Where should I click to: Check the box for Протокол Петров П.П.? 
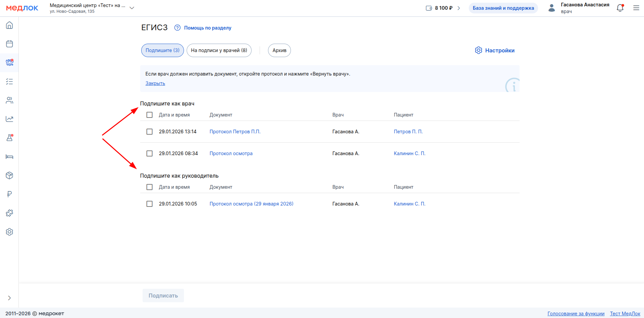coord(150,132)
